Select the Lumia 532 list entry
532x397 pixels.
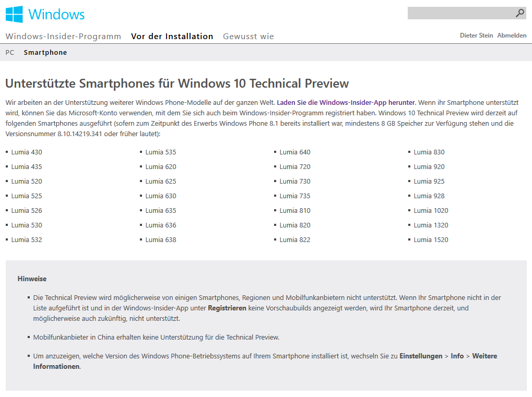[x=27, y=239]
